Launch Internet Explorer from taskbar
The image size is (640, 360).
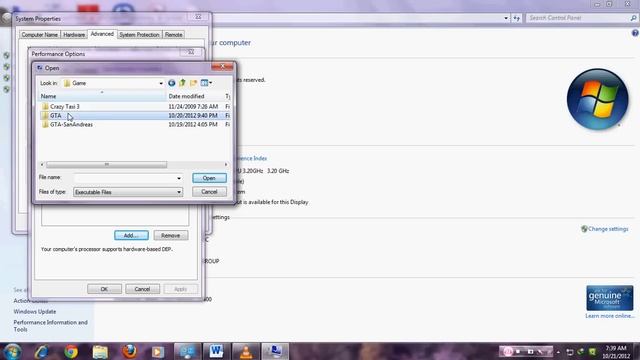42,351
